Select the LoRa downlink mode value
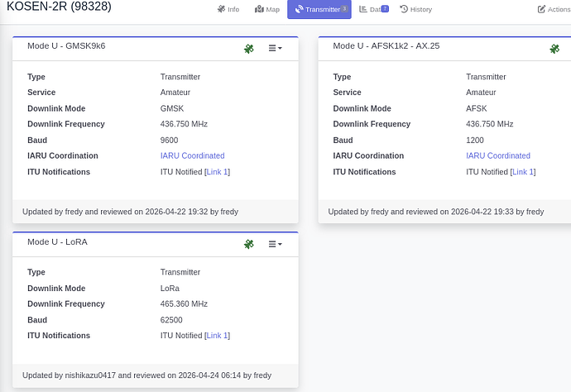571x392 pixels. pyautogui.click(x=170, y=289)
